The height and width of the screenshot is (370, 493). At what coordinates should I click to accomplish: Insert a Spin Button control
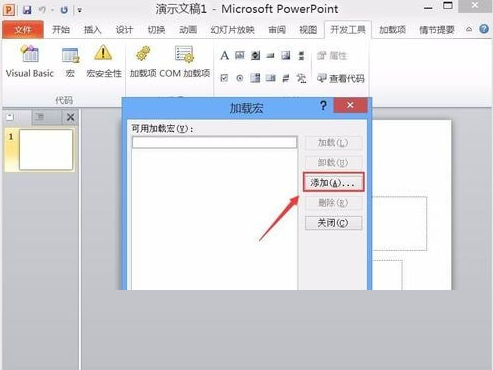click(x=255, y=55)
